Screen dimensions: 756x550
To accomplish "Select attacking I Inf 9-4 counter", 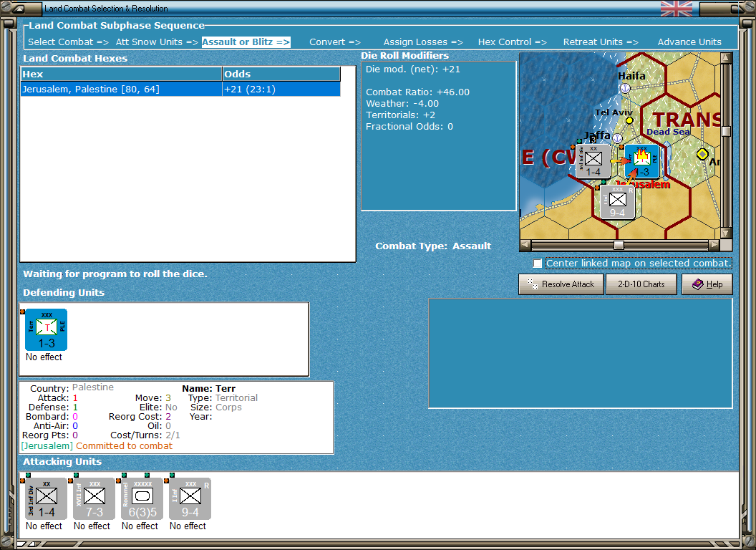I will [x=190, y=499].
